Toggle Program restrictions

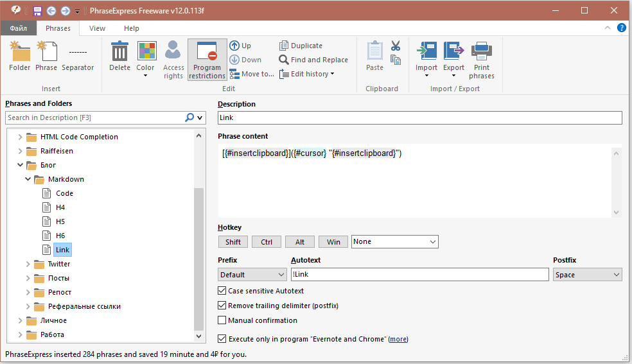click(x=207, y=60)
